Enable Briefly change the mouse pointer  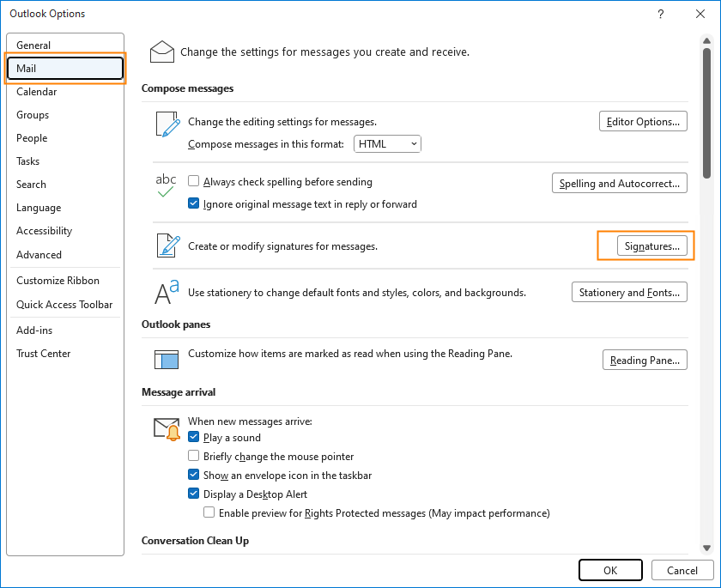pos(194,456)
